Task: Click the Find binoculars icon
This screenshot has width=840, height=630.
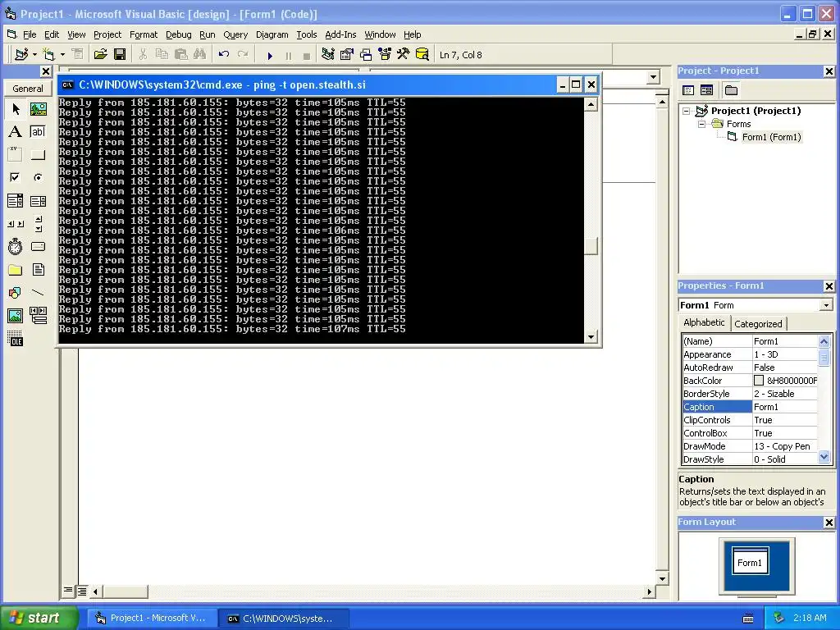Action: click(x=200, y=54)
